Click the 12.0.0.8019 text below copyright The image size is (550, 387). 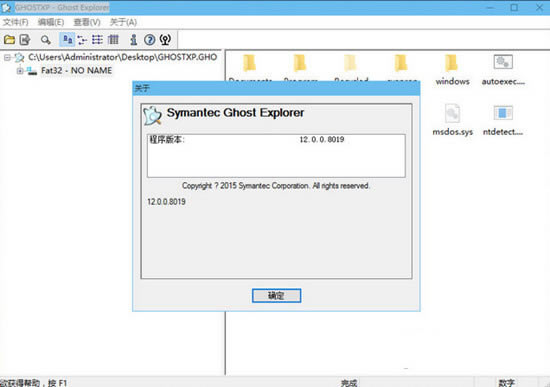pos(166,202)
